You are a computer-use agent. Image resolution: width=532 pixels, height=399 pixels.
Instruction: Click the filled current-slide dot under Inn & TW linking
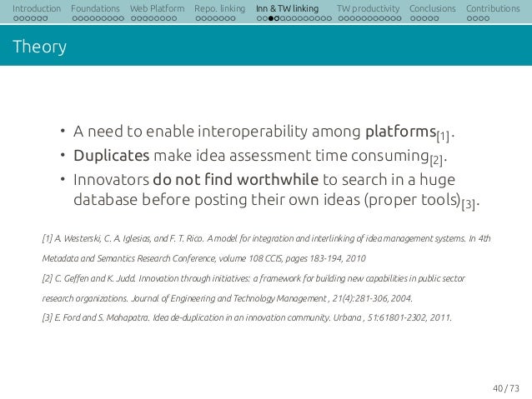[271, 18]
